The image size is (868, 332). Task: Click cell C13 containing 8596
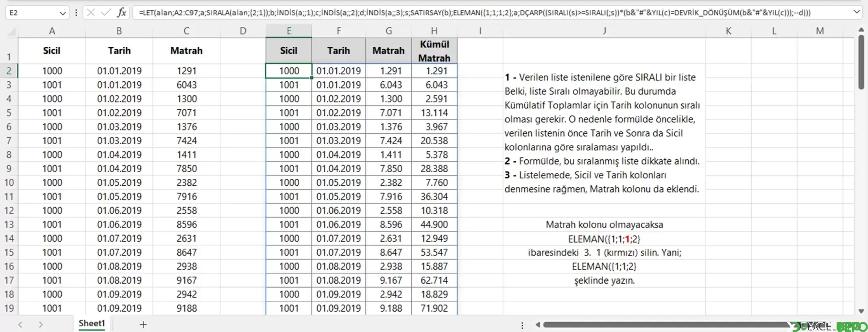coord(186,224)
